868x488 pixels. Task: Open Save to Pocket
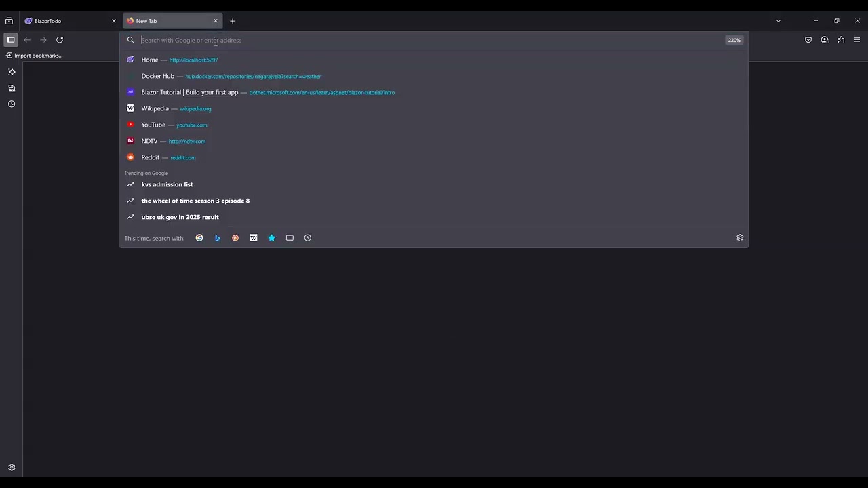(808, 40)
